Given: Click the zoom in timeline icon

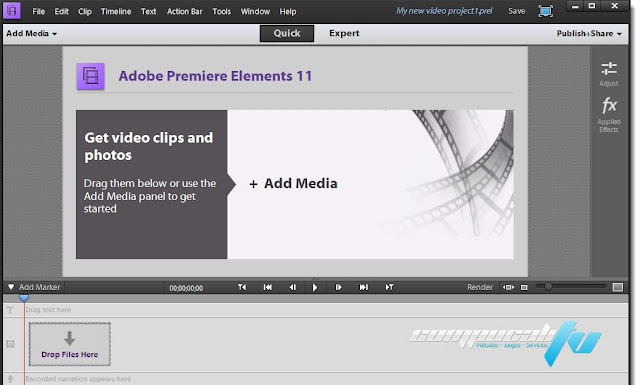Looking at the screenshot, I should [x=618, y=287].
